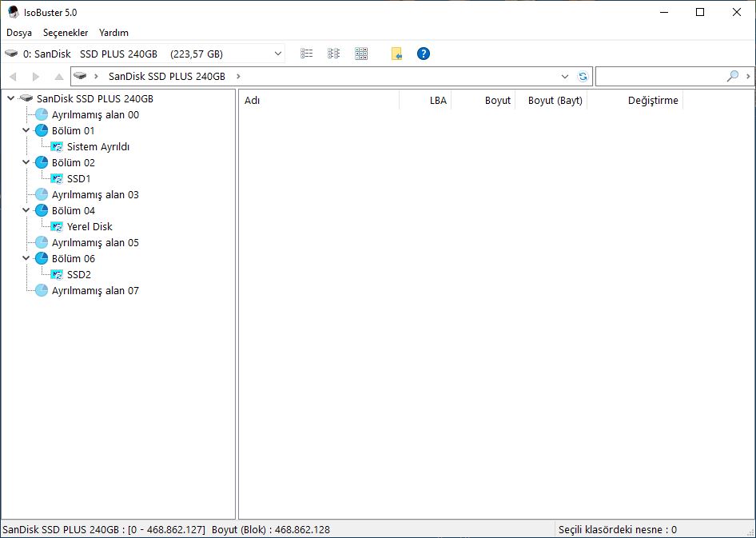
Task: Sort by the Boyut (Bayt) column header
Action: pos(551,100)
